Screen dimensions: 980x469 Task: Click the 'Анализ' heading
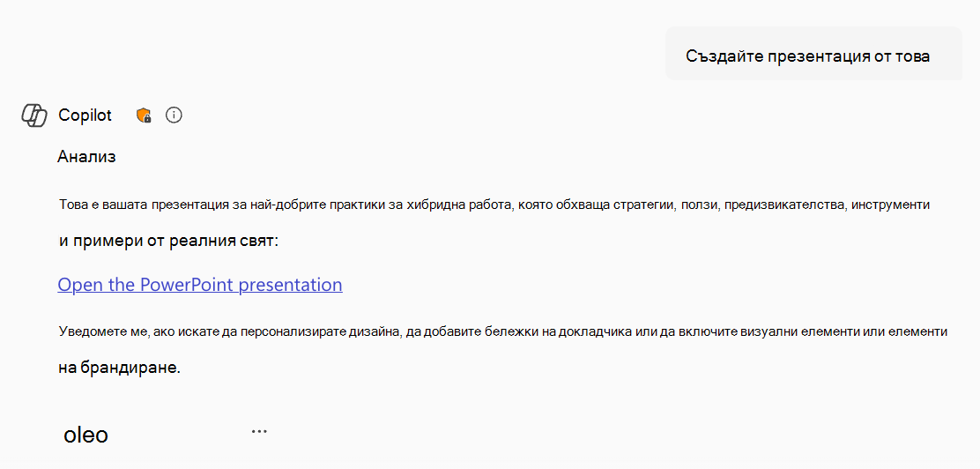87,157
